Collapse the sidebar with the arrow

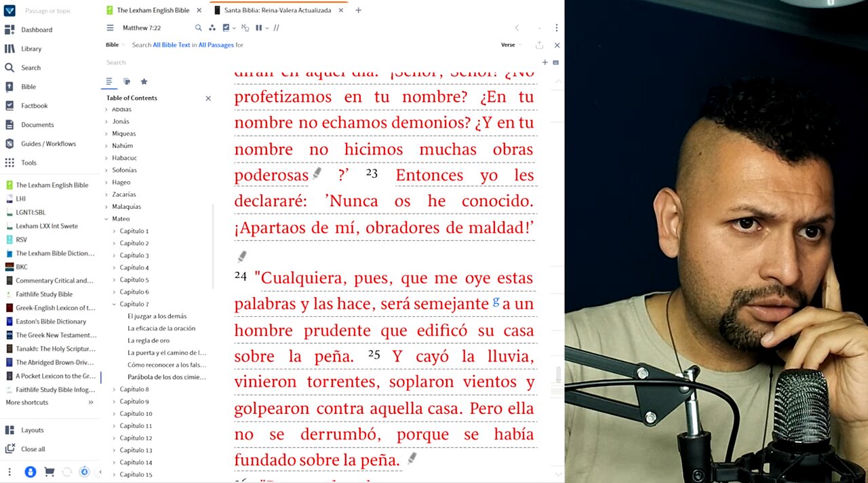tap(100, 471)
